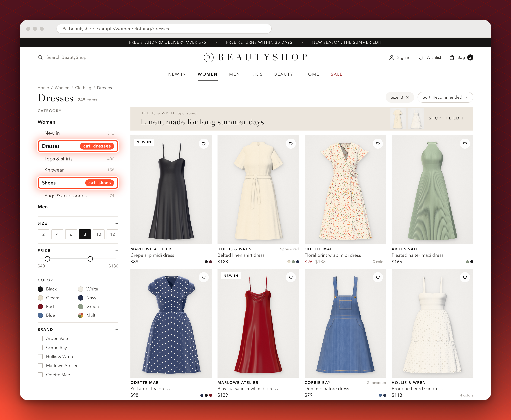
Task: Favorite the Polka-dot tea dress
Action: click(204, 277)
